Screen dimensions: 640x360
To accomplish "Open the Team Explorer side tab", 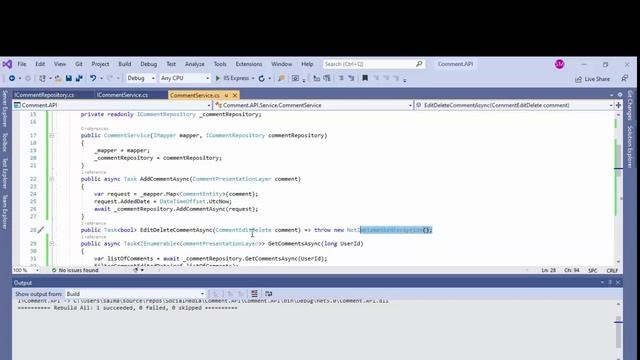I will coord(5,211).
